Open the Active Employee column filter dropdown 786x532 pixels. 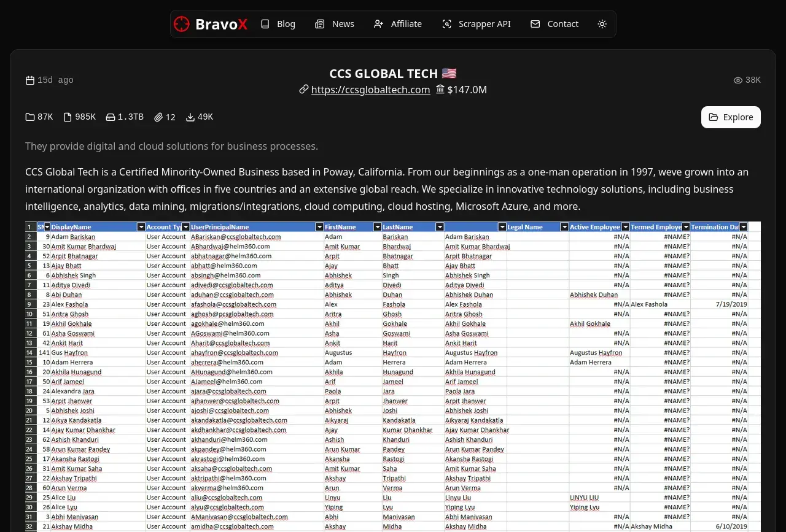[x=626, y=227]
